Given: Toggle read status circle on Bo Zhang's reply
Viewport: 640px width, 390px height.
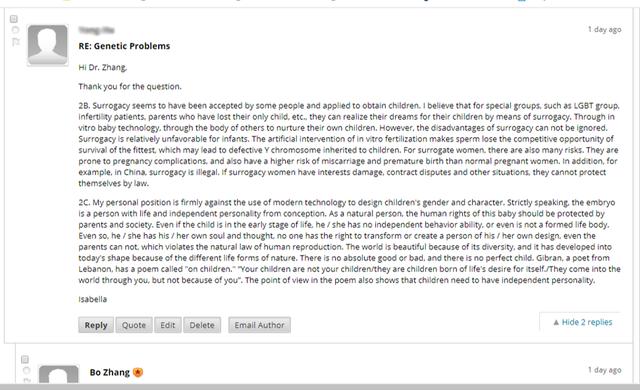Looking at the screenshot, I should [x=27, y=370].
